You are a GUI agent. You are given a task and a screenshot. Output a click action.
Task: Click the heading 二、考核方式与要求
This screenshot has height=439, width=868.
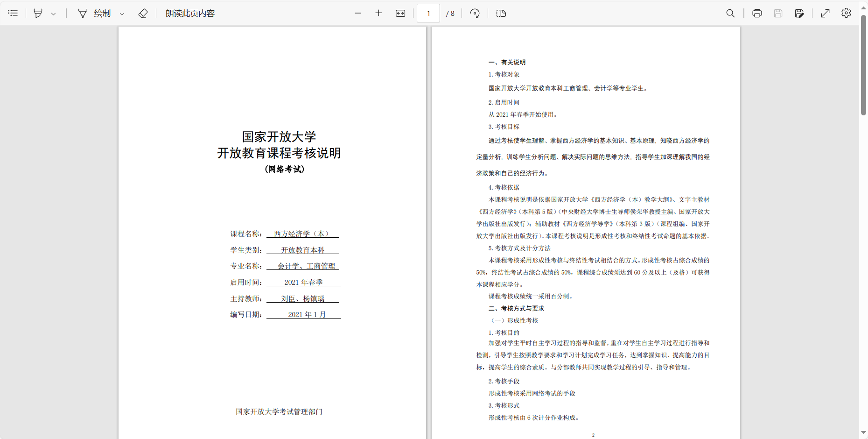[516, 308]
